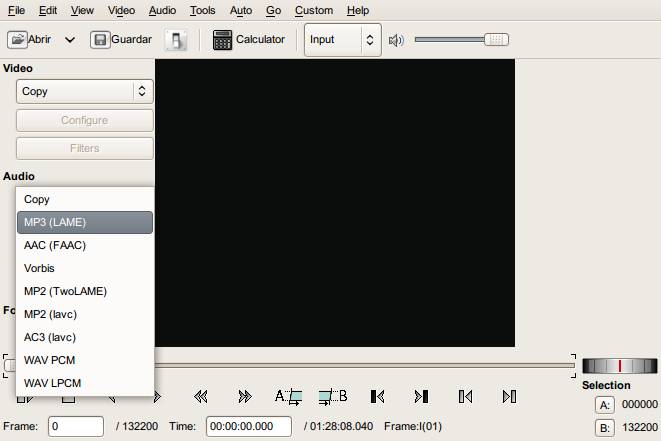Click the Calculator icon in the toolbar
The width and height of the screenshot is (661, 441).
click(223, 40)
